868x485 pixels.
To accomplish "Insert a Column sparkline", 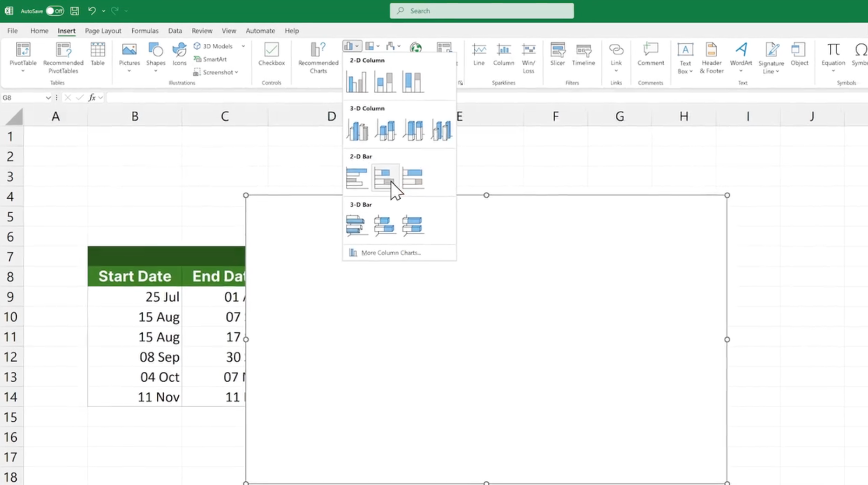I will [x=504, y=54].
